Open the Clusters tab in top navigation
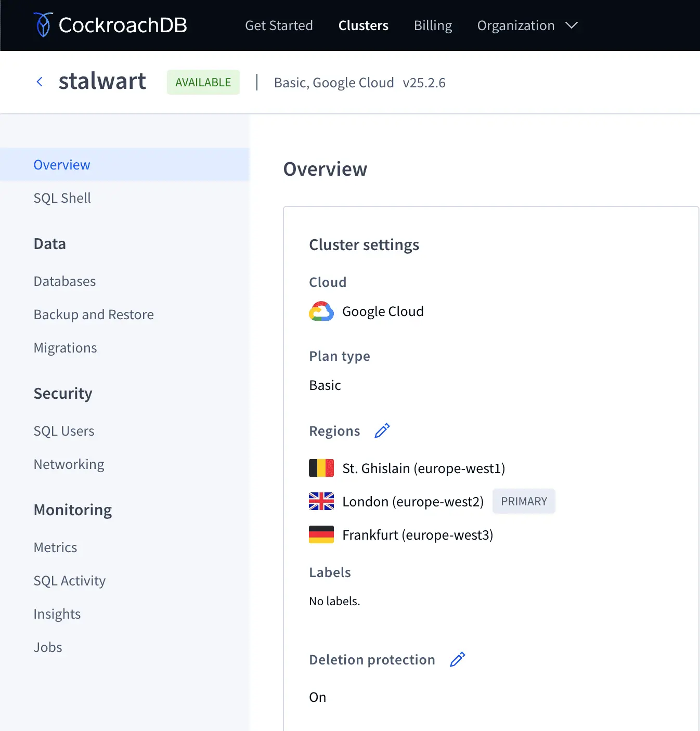Screen dimensions: 700x731 click(x=363, y=25)
